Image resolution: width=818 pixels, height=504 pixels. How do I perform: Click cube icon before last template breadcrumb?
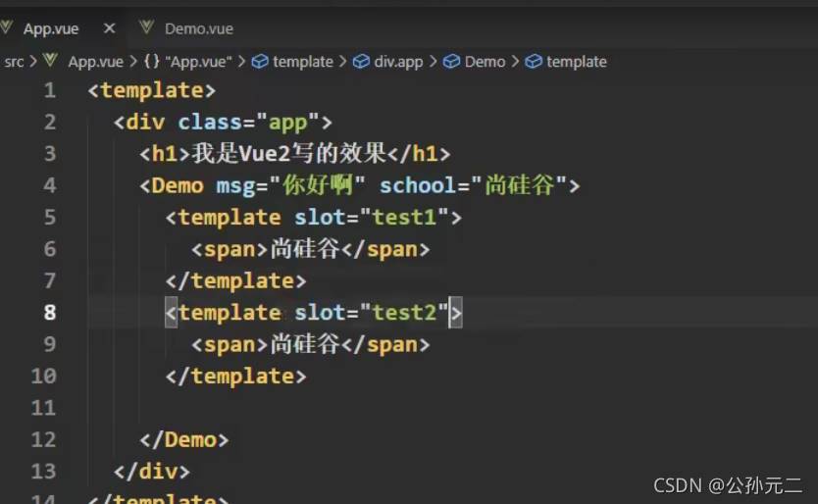click(534, 62)
